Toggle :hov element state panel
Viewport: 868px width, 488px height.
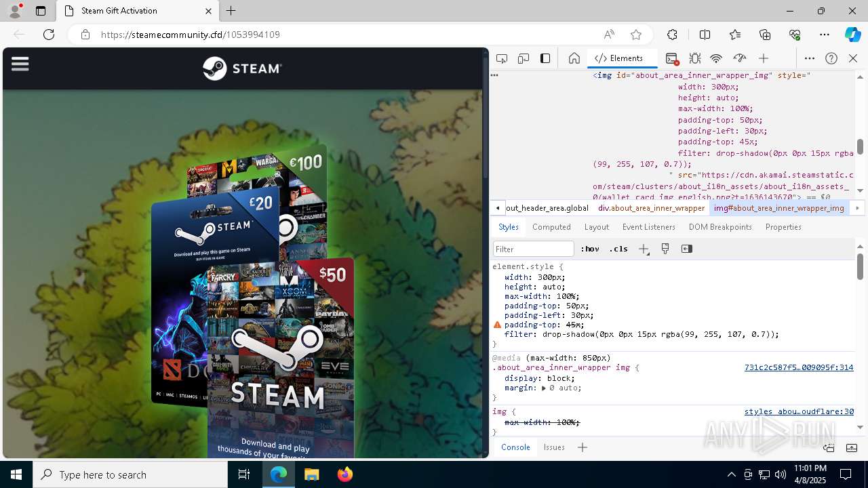[590, 249]
